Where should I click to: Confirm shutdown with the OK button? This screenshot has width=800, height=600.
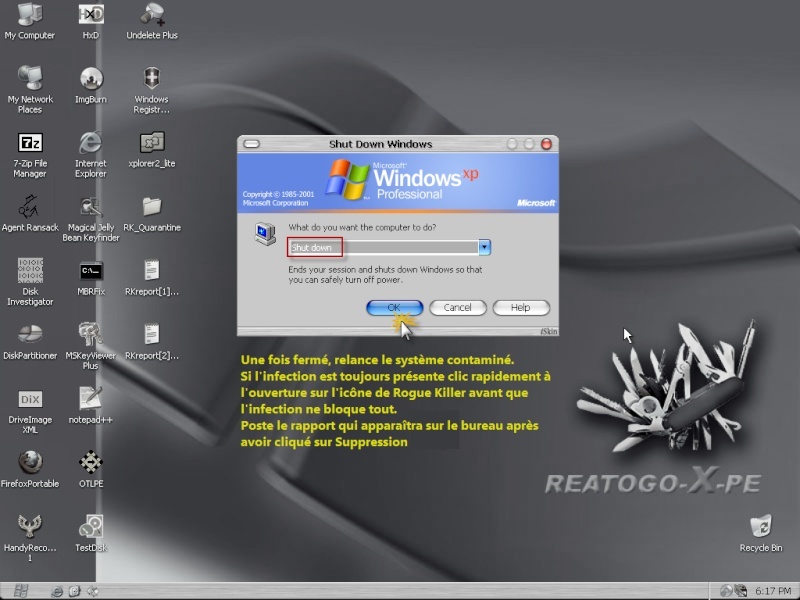point(394,308)
